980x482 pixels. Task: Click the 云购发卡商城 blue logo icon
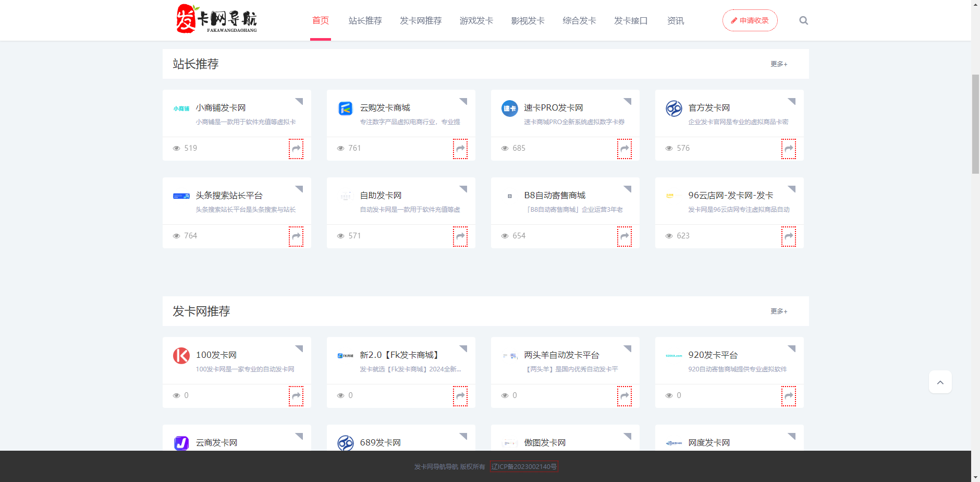point(346,109)
